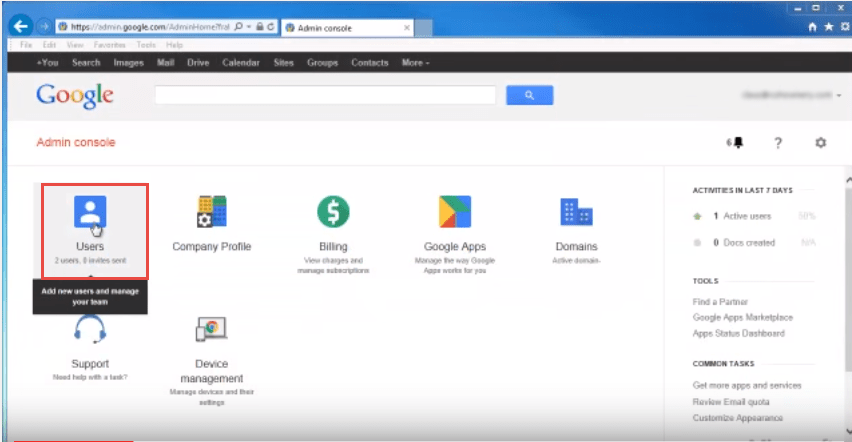Click the address bar search magnifier
Image resolution: width=852 pixels, height=442 pixels.
coord(239,27)
